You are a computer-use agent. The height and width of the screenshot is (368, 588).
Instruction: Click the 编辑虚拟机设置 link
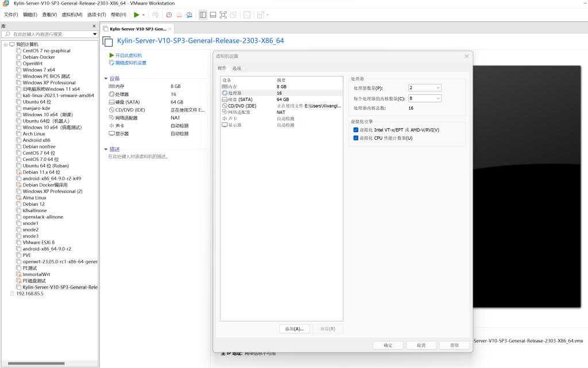tap(131, 63)
